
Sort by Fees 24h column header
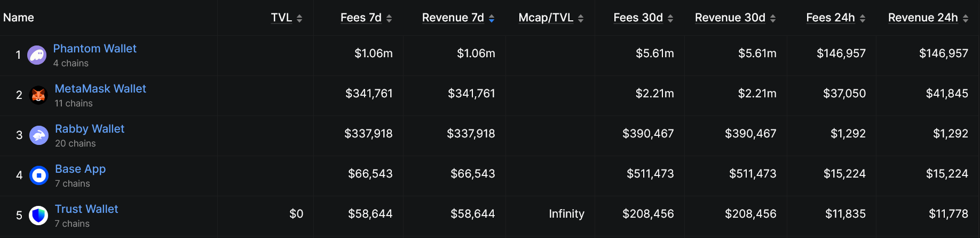click(x=831, y=18)
